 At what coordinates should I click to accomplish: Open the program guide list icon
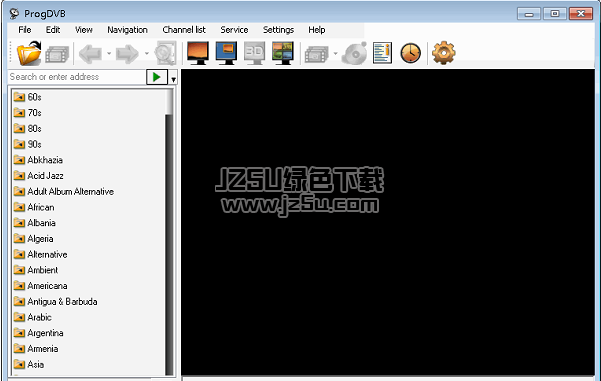tap(382, 53)
